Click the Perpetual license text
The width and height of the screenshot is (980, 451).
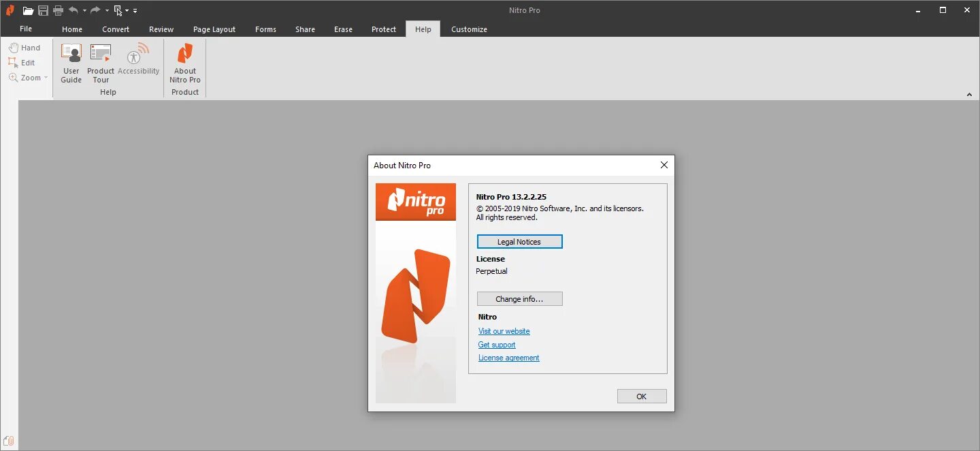point(492,271)
